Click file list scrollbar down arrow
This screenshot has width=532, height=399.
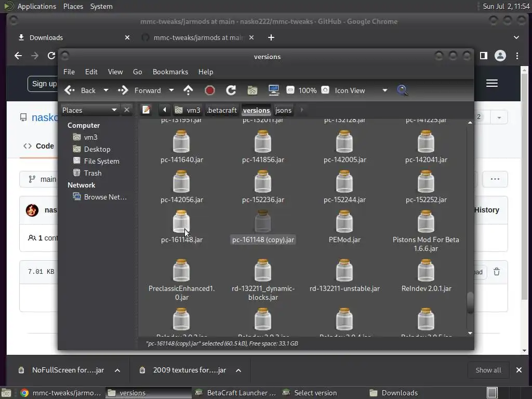coord(470,333)
